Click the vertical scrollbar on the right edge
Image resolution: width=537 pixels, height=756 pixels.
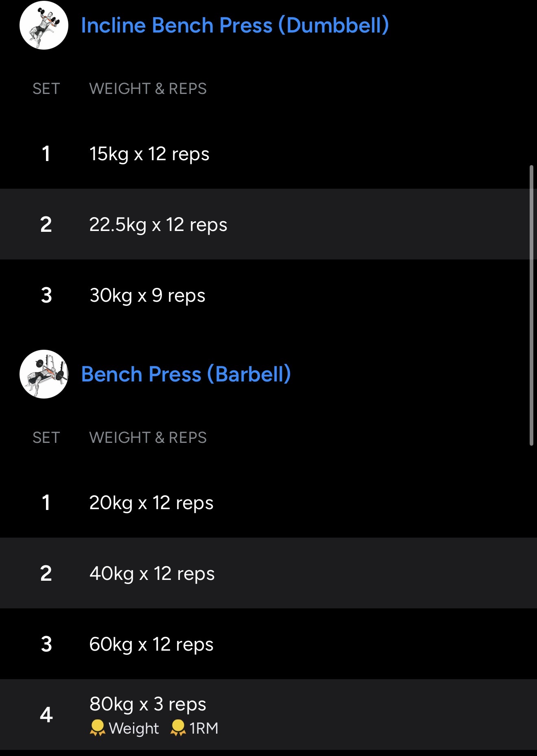coord(531,305)
